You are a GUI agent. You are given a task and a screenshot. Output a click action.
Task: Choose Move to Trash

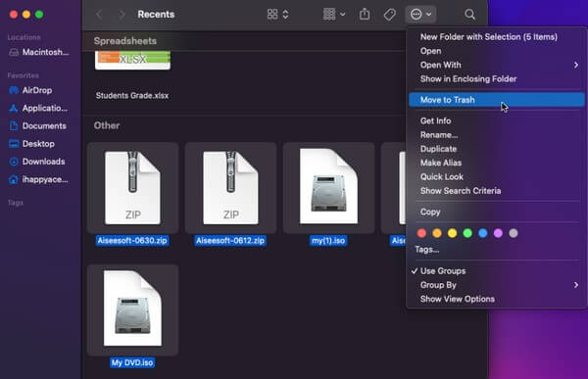(x=497, y=100)
